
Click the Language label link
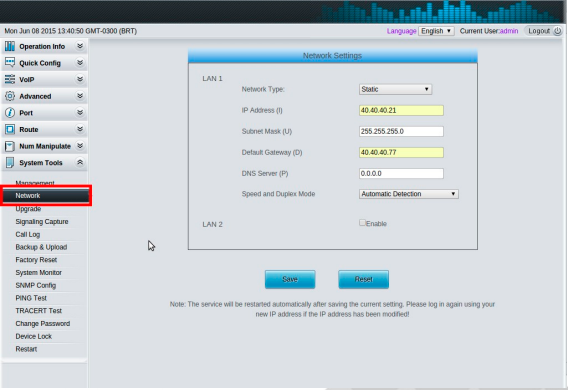coord(401,31)
